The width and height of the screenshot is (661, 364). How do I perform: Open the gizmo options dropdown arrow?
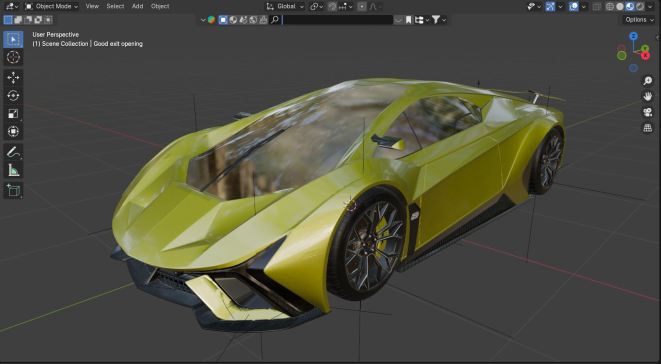561,6
